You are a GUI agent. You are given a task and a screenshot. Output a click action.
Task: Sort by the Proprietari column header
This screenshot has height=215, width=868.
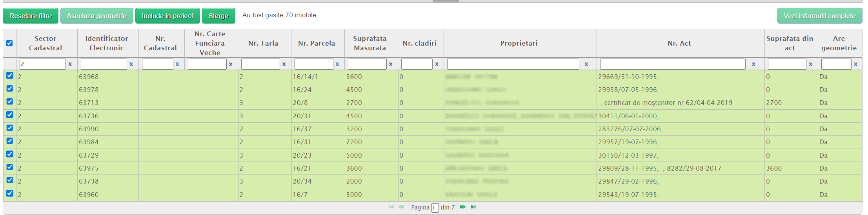pos(519,43)
